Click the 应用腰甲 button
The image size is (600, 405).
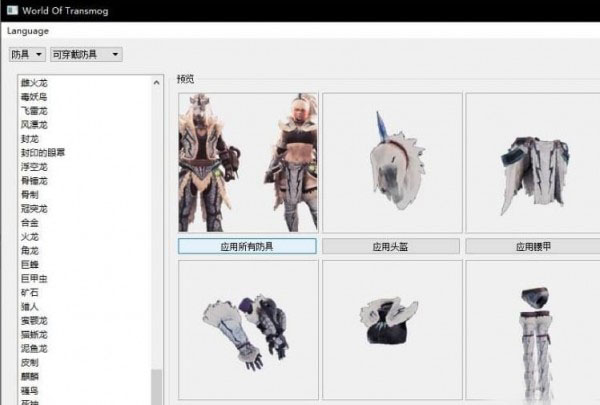[533, 246]
